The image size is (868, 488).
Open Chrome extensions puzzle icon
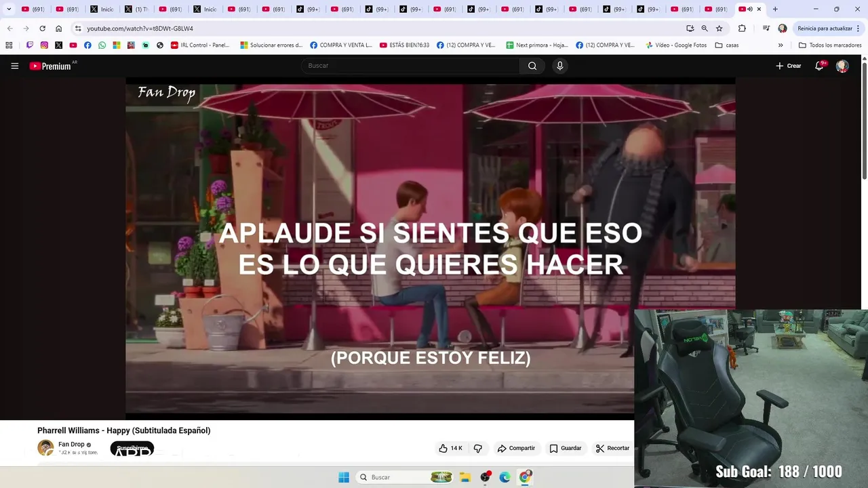(742, 28)
